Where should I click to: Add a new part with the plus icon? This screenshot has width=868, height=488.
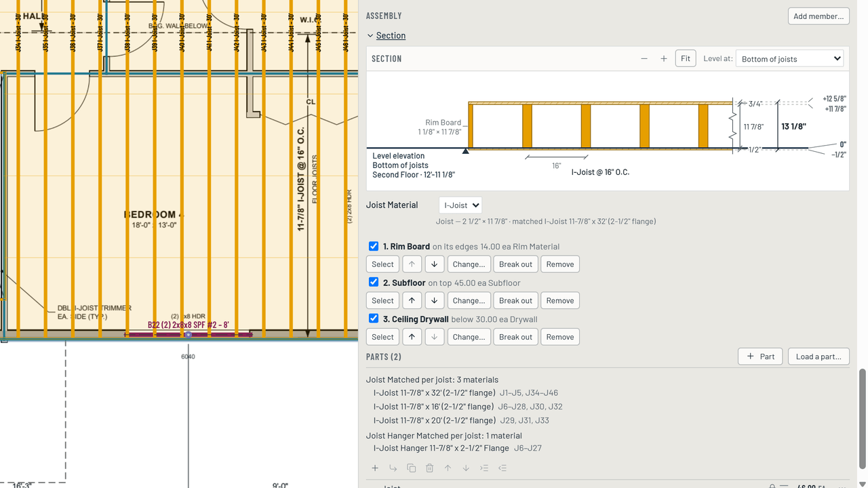375,468
